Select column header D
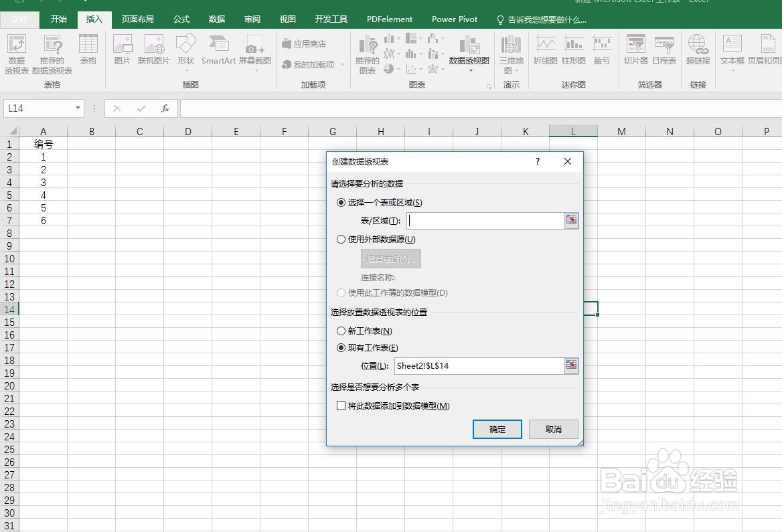 (187, 132)
